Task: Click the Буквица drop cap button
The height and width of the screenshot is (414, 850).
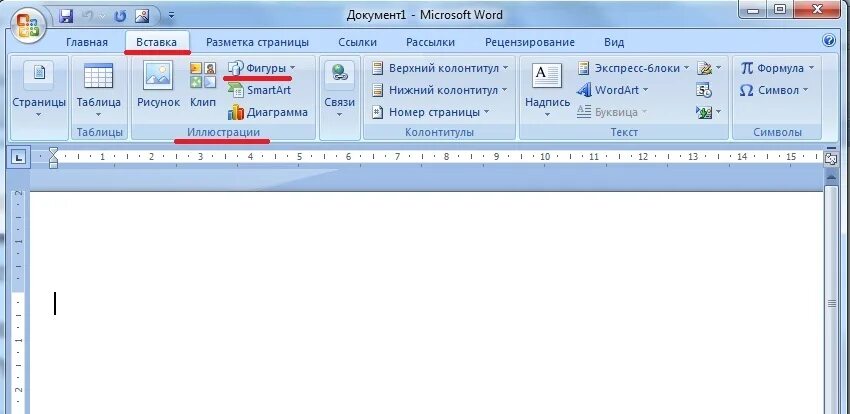Action: (613, 113)
